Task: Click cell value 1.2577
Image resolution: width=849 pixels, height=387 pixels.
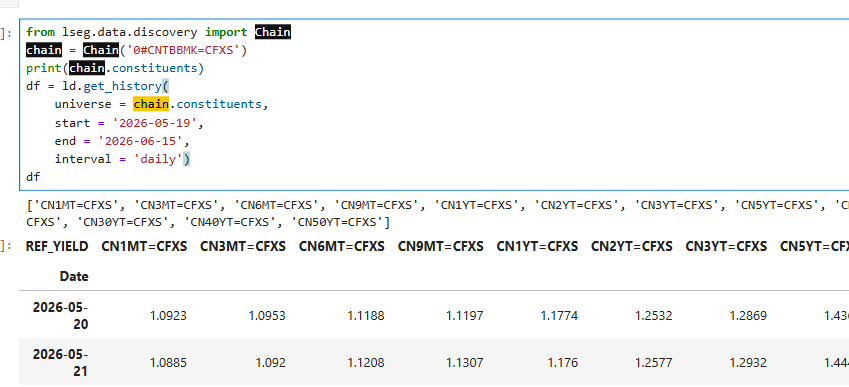Action: click(x=654, y=363)
